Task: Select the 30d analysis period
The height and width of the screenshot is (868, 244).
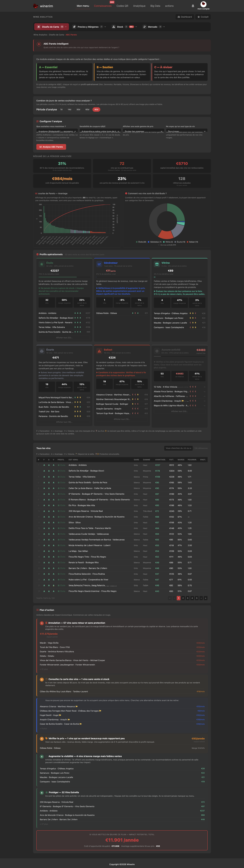Action: 78,110
